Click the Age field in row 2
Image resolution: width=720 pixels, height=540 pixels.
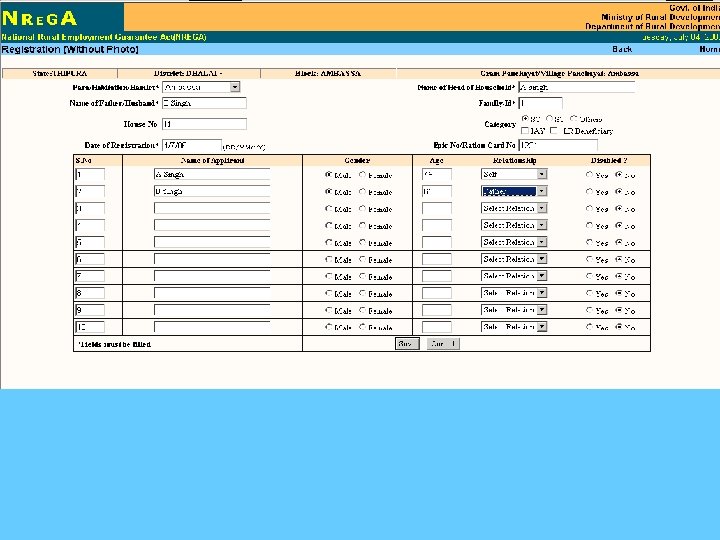click(437, 191)
